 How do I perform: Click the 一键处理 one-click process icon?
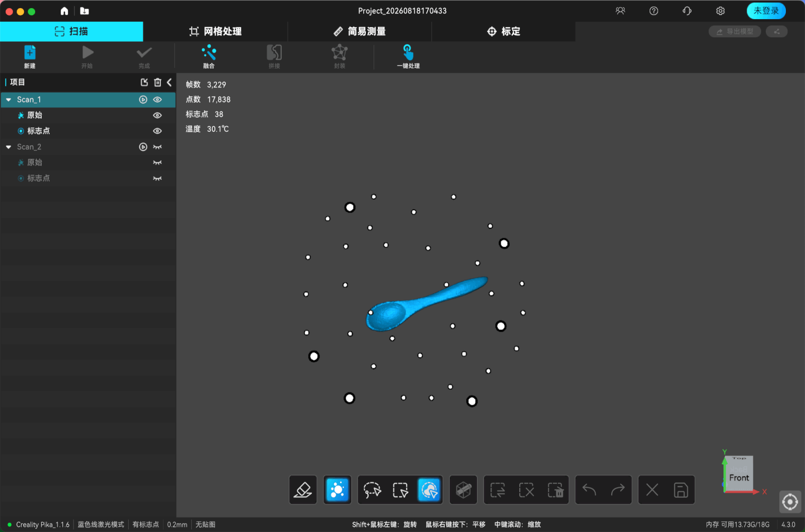(x=408, y=52)
